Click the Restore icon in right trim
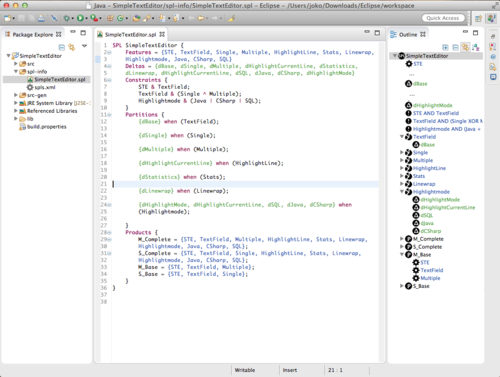500x377 pixels. 493,36
